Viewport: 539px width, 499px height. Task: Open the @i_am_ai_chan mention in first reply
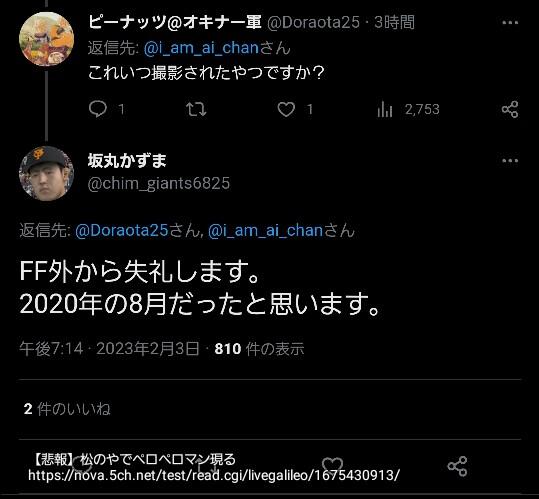pos(201,48)
